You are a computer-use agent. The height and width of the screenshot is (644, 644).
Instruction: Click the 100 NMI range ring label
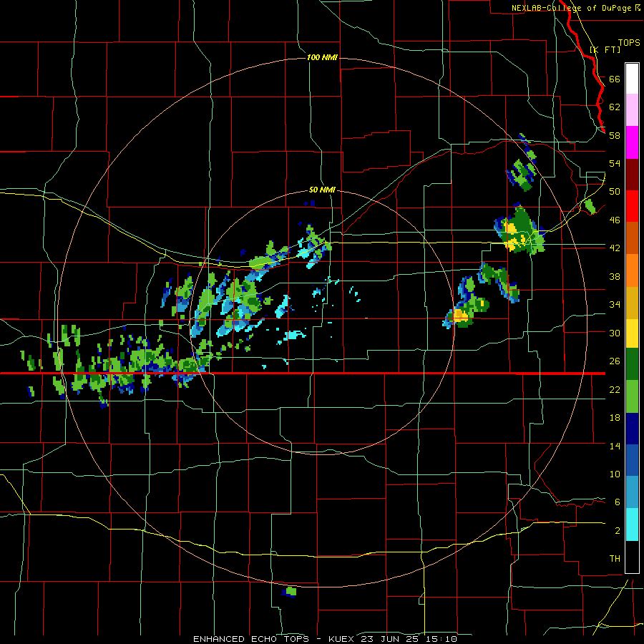click(322, 57)
